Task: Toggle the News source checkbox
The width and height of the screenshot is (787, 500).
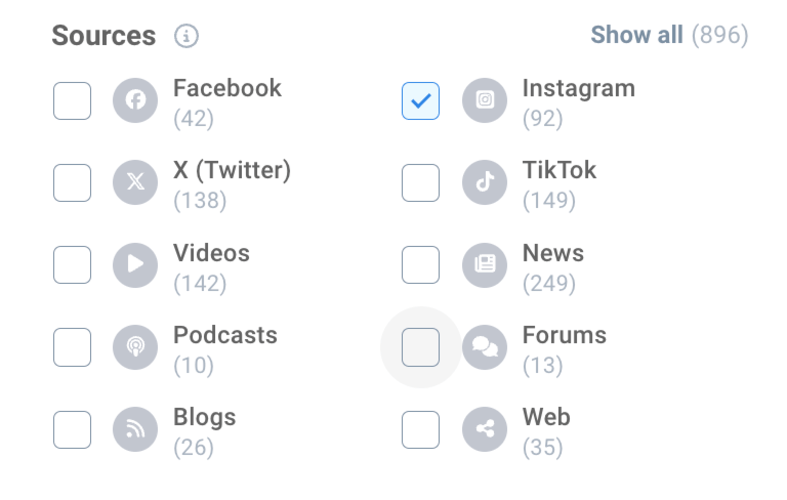Action: pyautogui.click(x=421, y=265)
